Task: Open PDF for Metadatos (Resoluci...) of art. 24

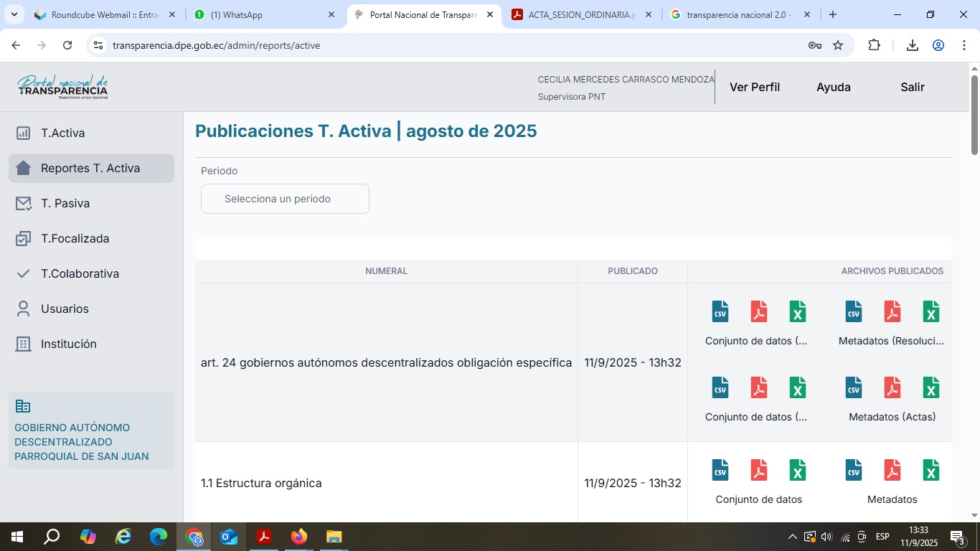Action: [x=892, y=311]
